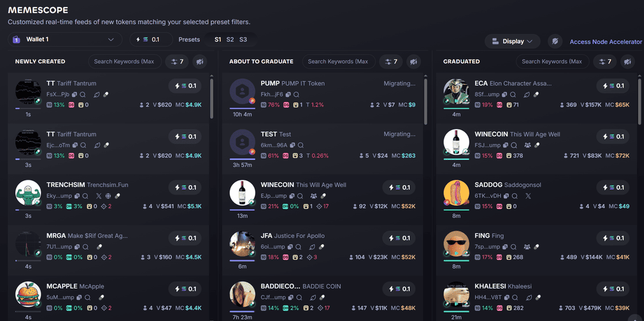Screen dimensions: 644x321
Task: Click the Search Keywords field under About to Graduate
Action: click(339, 62)
